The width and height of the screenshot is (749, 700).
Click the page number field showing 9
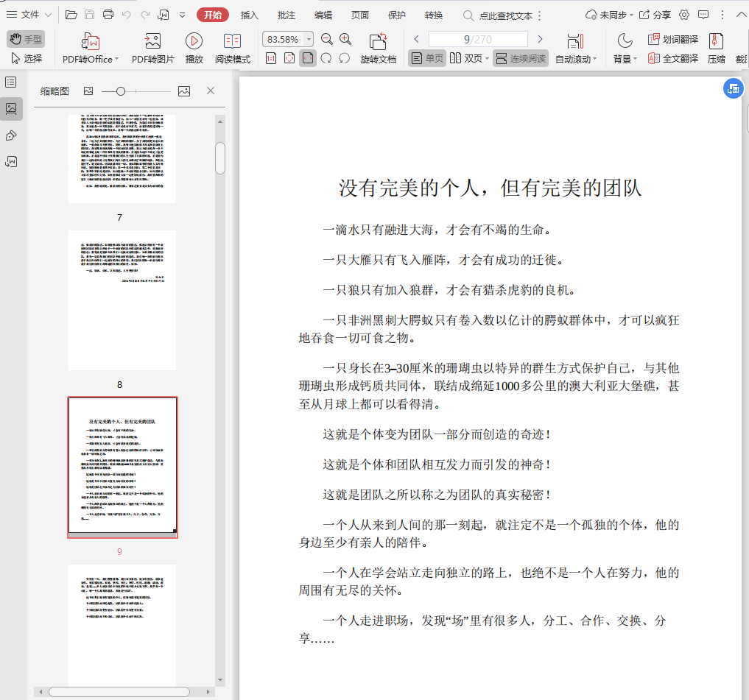point(478,39)
